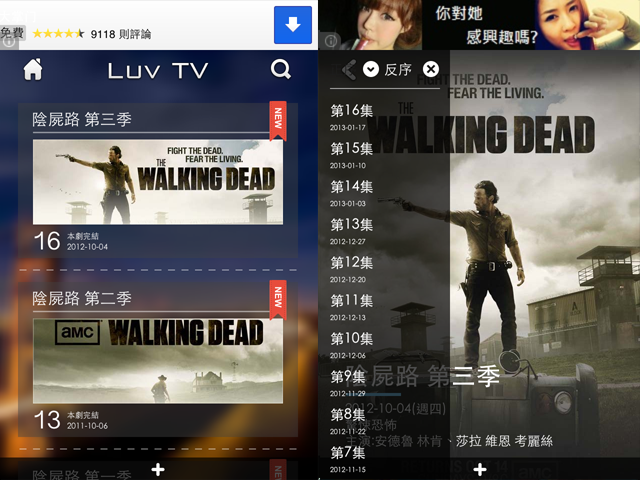Close the episode list panel
Viewport: 640px width, 480px height.
431,69
